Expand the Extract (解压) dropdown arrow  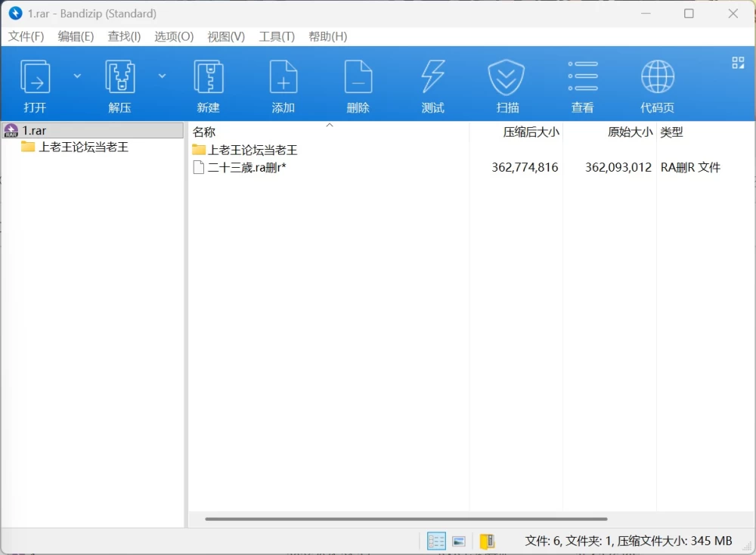coord(163,76)
